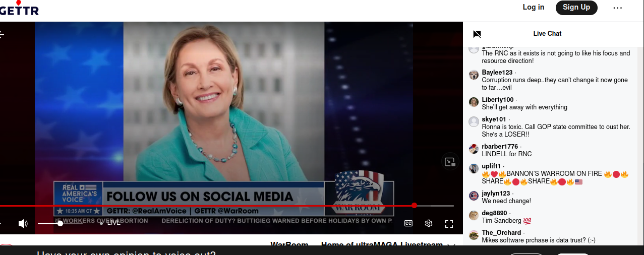Viewport: 644px width, 255px height.
Task: Click Baylee123's avatar in chat
Action: (x=474, y=75)
